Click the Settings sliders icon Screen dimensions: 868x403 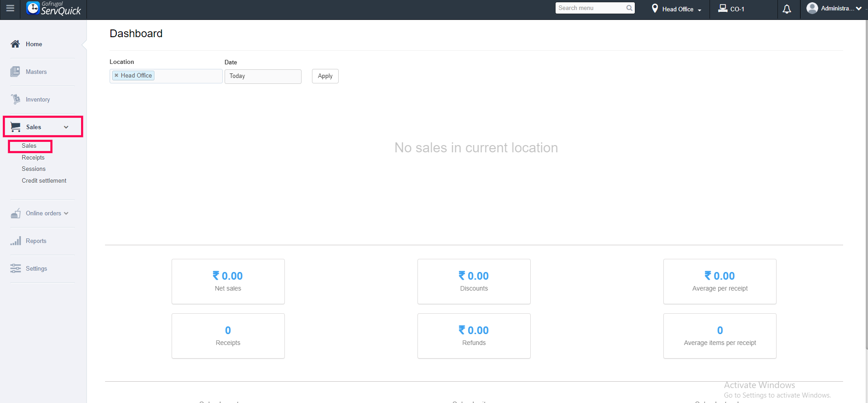[x=15, y=268]
